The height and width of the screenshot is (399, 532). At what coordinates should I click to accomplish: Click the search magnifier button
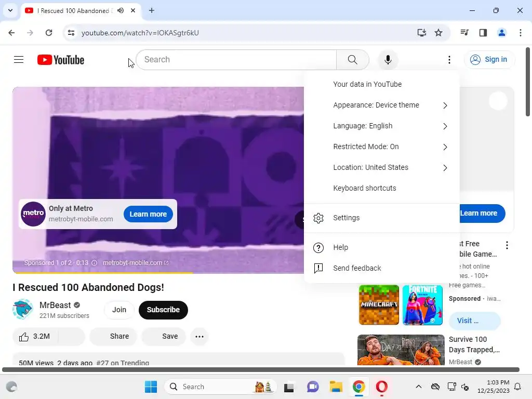(x=353, y=60)
